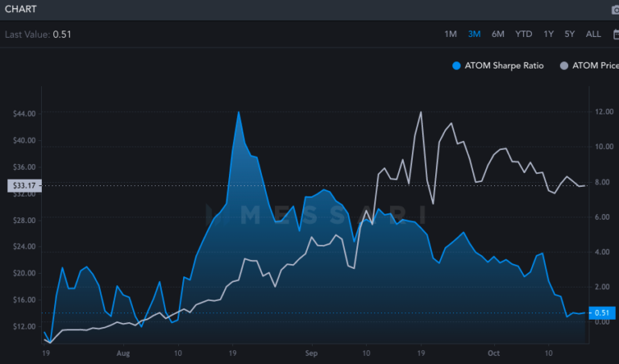Image resolution: width=619 pixels, height=364 pixels.
Task: Open the calendar date picker icon
Action: (x=616, y=34)
